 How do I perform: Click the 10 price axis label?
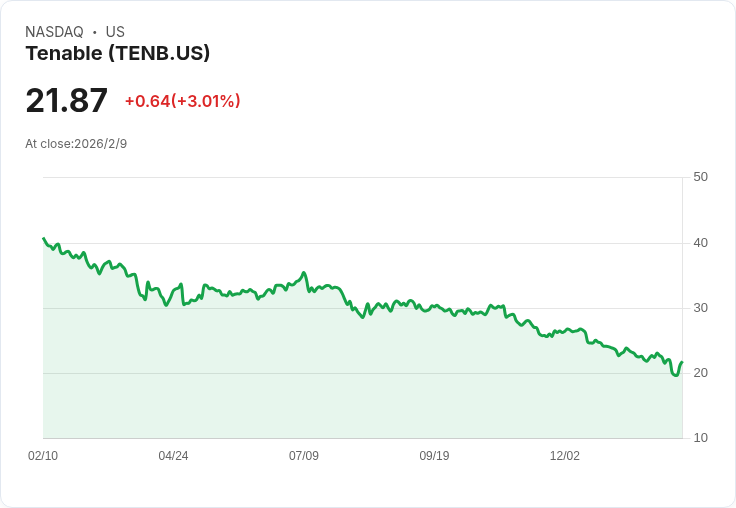pos(700,438)
